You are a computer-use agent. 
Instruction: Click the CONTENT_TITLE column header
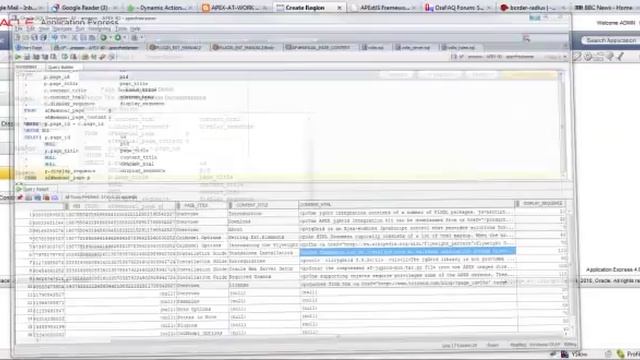tap(263, 205)
